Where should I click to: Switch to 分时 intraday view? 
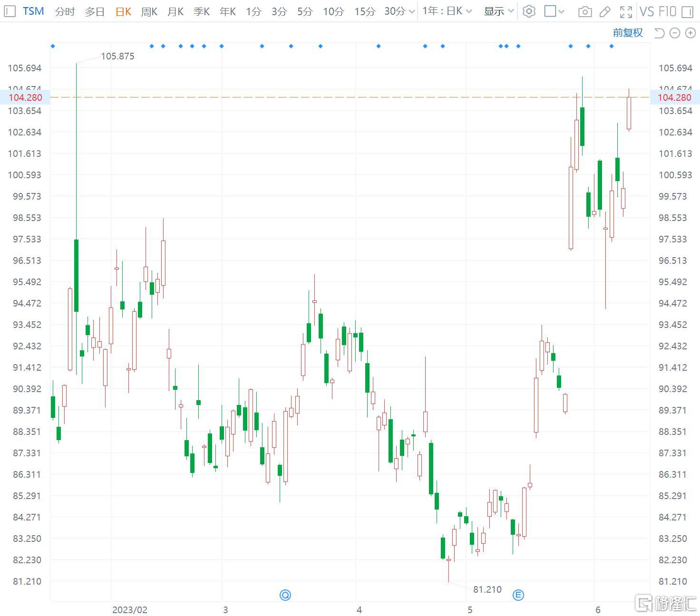click(65, 11)
